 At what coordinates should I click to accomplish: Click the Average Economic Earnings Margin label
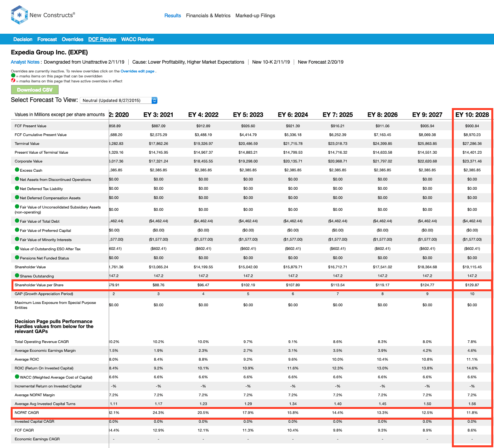click(x=45, y=351)
